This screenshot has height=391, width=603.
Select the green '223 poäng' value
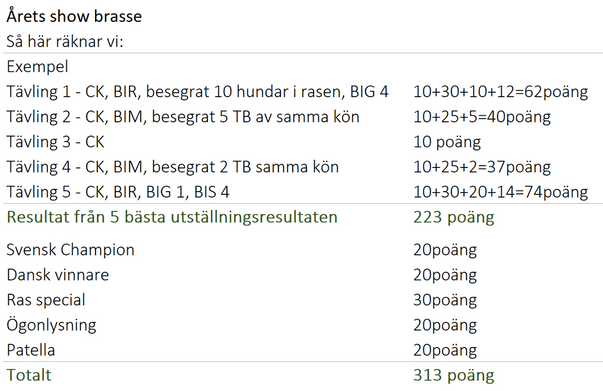pyautogui.click(x=454, y=218)
